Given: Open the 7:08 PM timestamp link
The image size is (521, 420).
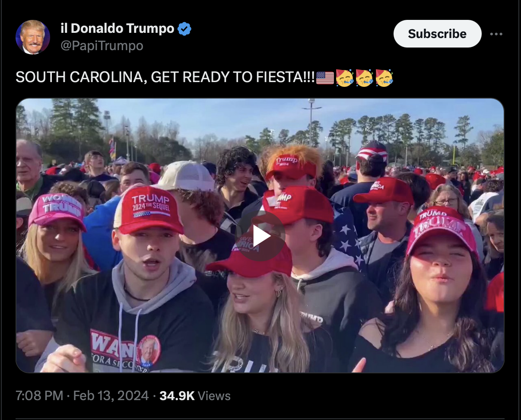Looking at the screenshot, I should click(x=39, y=396).
